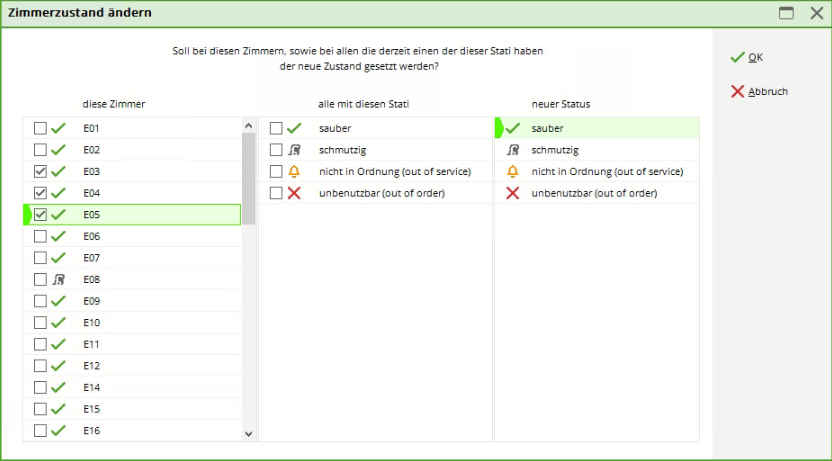Uncheck the checkbox for room E03

(x=40, y=171)
